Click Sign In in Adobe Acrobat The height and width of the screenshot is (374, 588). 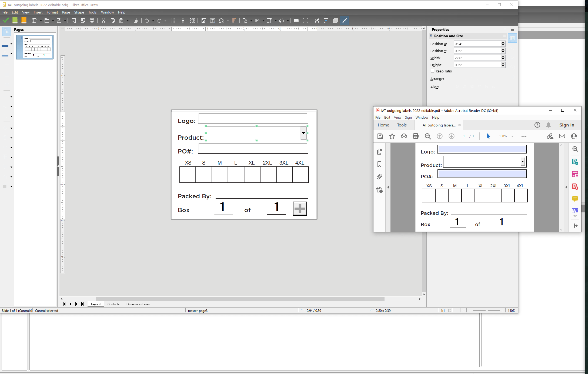(567, 125)
